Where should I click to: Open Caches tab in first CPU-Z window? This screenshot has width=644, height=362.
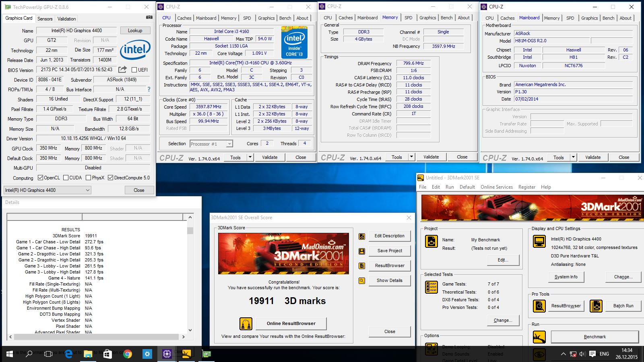[184, 18]
